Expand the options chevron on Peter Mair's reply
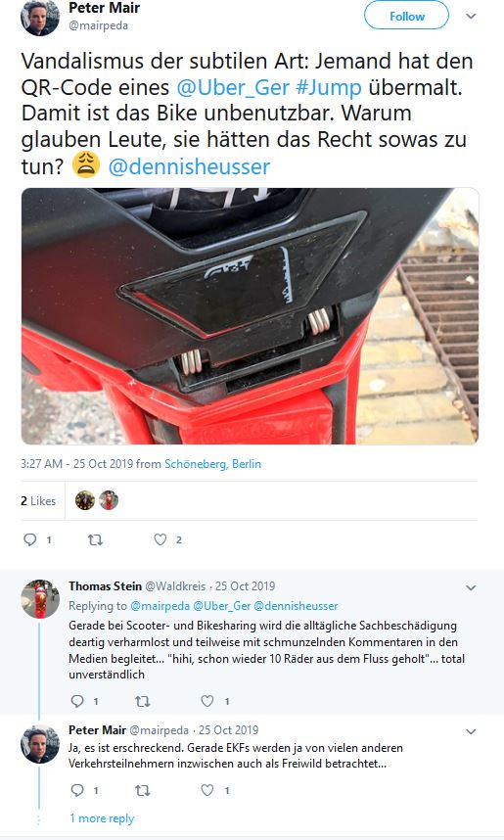 point(471,731)
